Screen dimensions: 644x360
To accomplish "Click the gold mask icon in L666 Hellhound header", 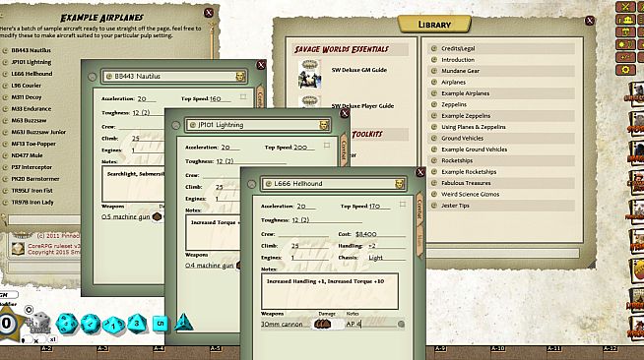I will click(x=399, y=184).
